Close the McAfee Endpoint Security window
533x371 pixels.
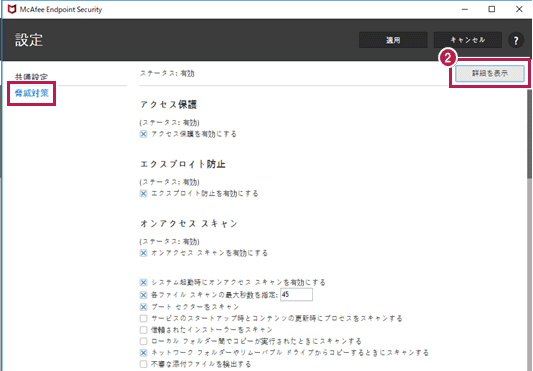tap(519, 10)
